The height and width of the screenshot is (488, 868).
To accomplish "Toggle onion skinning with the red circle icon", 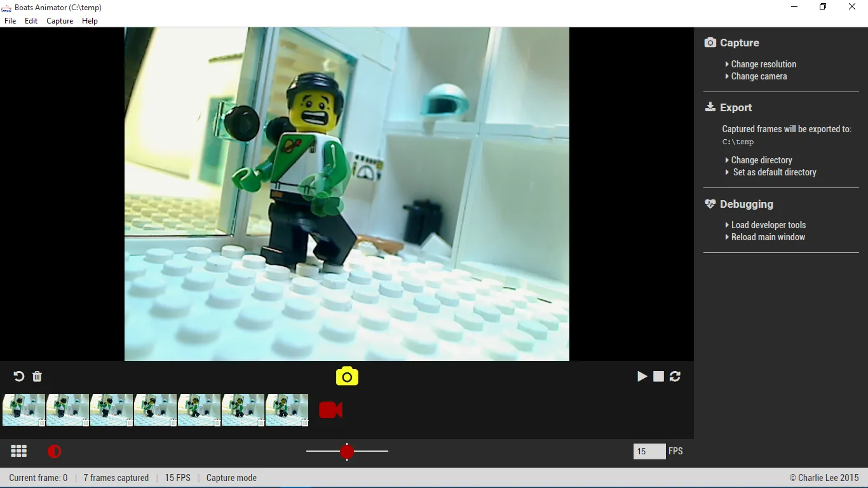I will point(55,451).
